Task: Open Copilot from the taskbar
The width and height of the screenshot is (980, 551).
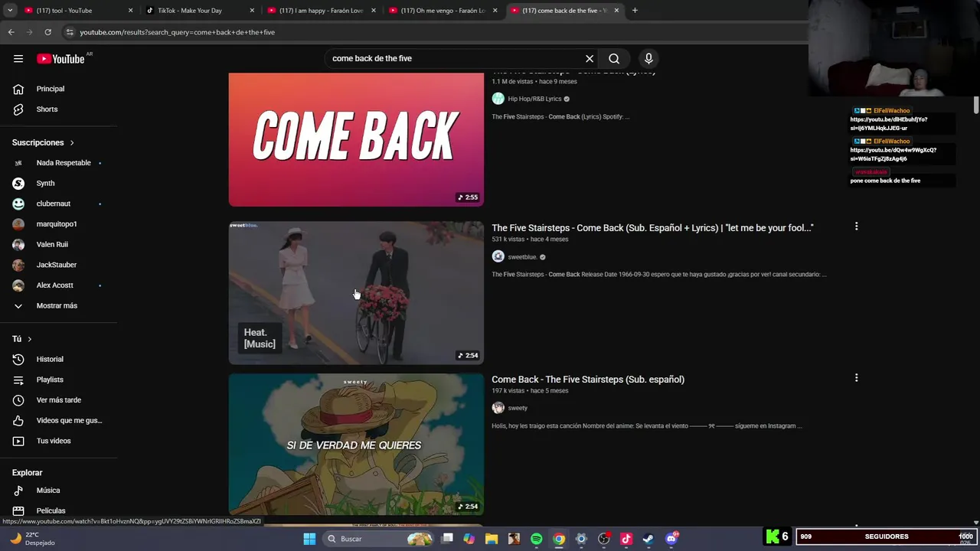Action: click(x=469, y=539)
